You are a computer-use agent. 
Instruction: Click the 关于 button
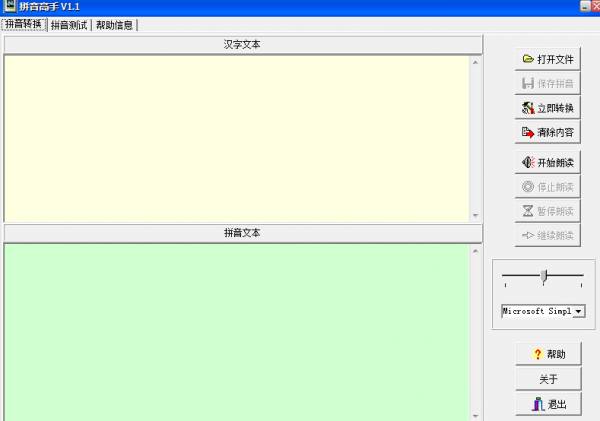548,379
